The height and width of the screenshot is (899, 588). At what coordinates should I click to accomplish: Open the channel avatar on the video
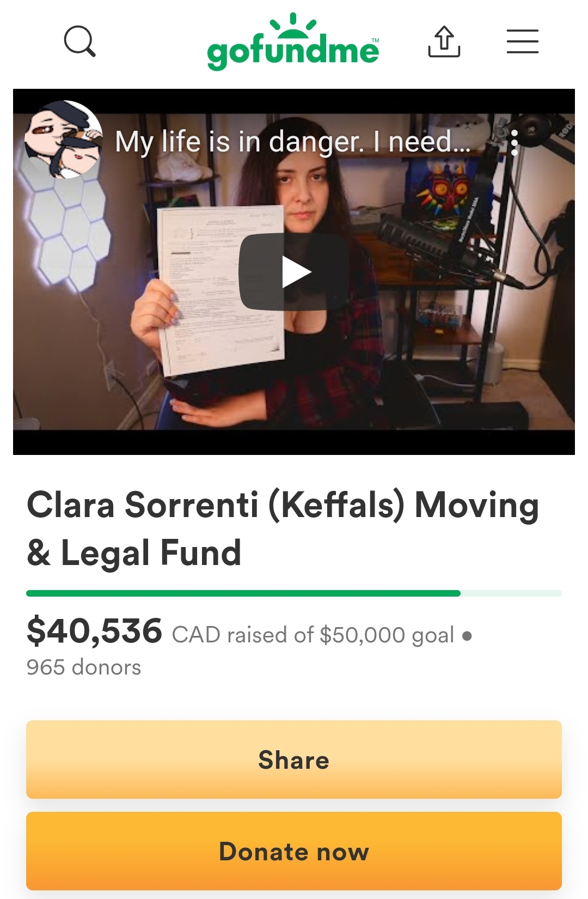tap(64, 140)
